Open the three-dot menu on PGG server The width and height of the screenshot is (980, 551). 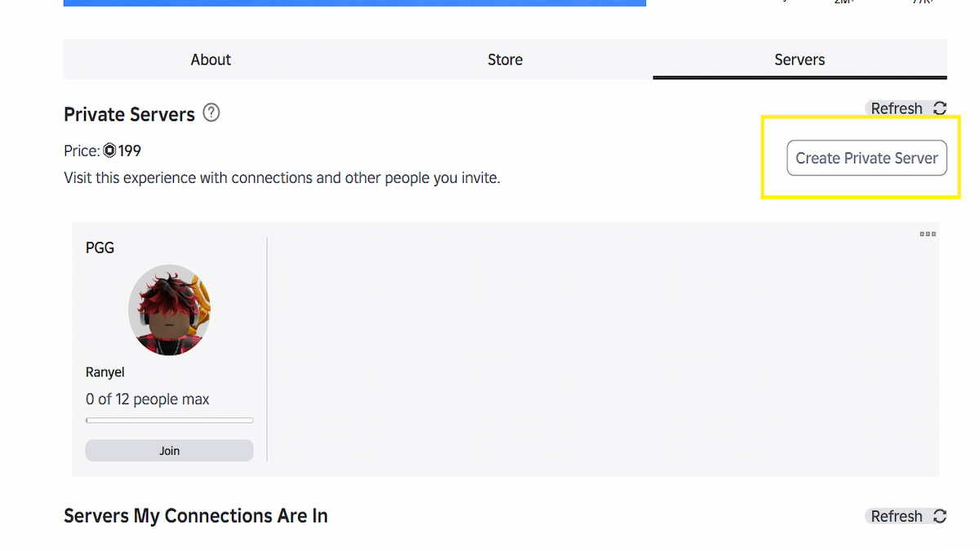click(928, 234)
